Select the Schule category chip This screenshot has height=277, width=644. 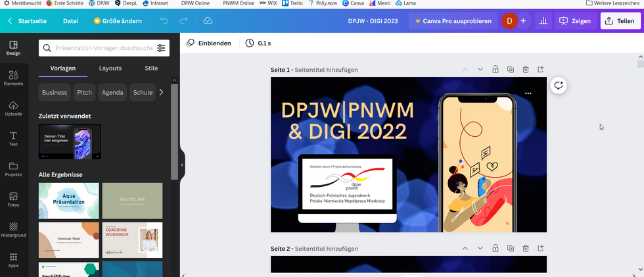tap(143, 93)
